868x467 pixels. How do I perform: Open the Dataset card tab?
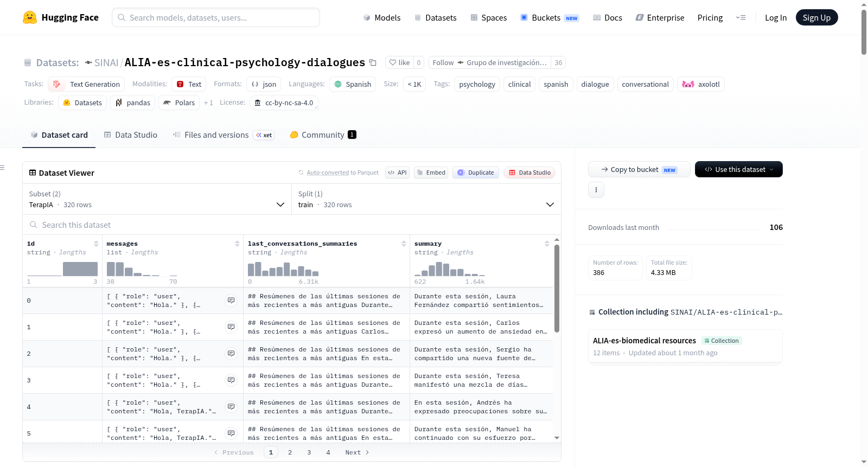(59, 135)
